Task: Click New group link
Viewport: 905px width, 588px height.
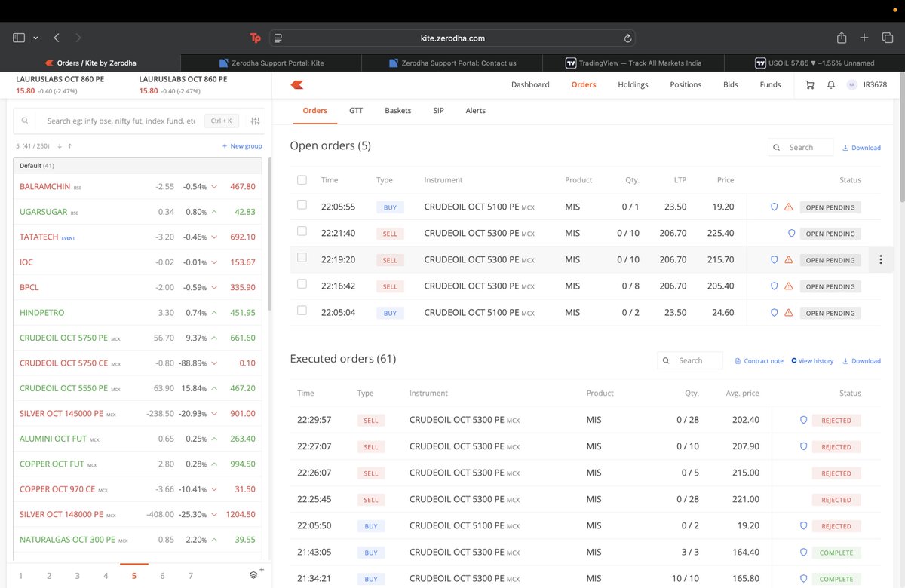Action: (242, 146)
